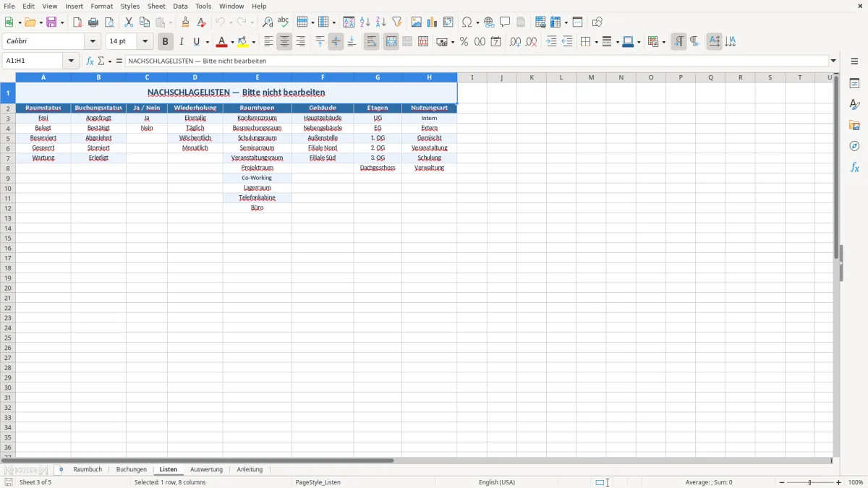Toggle left-to-right text direction
This screenshot has width=868, height=488.
coord(678,42)
